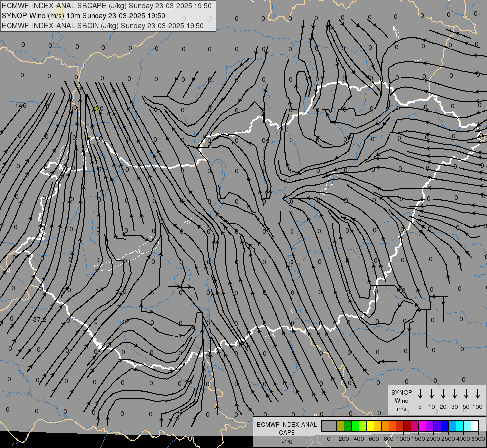Click the small yellow CAPE spot on the map
Screen dimensions: 487x448
tap(96, 109)
